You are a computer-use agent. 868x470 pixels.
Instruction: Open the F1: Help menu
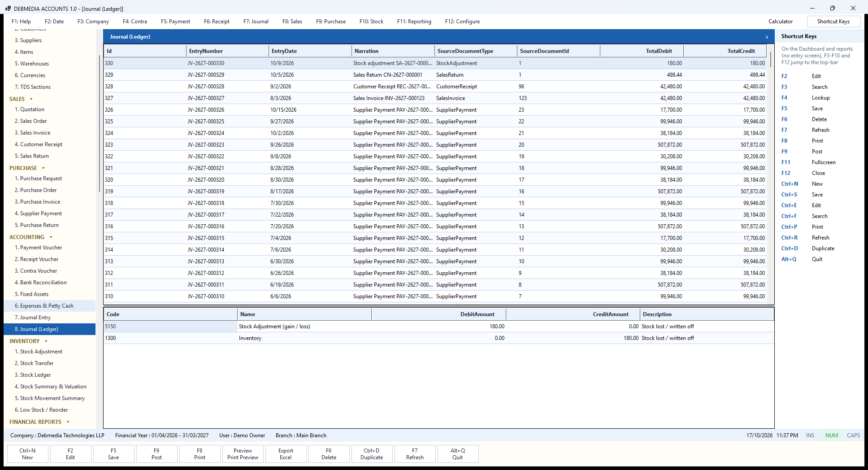click(21, 22)
